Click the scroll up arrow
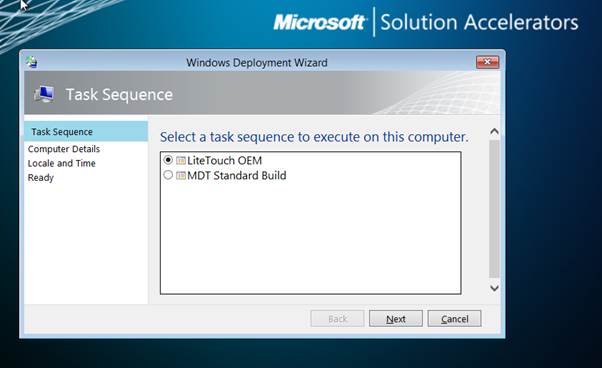This screenshot has width=602, height=368. [494, 132]
